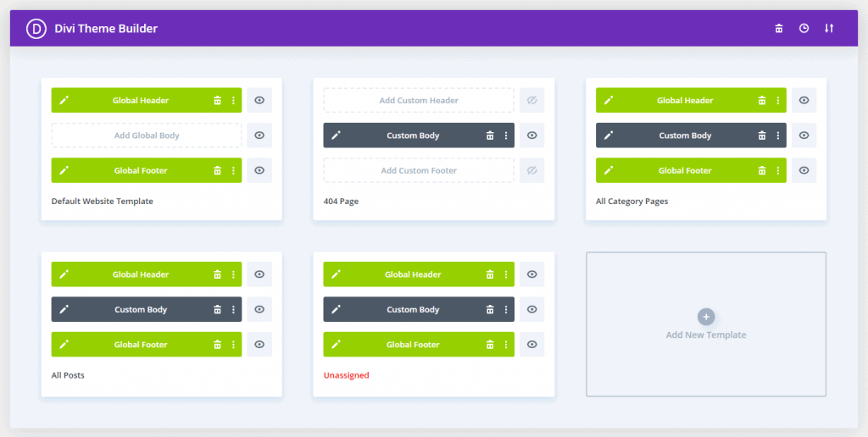This screenshot has width=868, height=437.
Task: Click portability import/export arrows icon
Action: (x=829, y=29)
